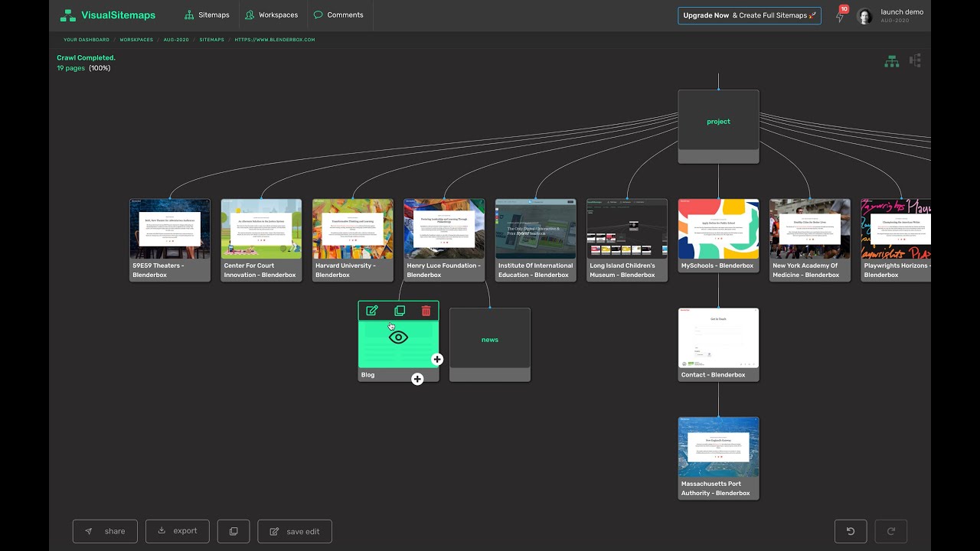Click the 19 pages count
The width and height of the screenshot is (980, 551).
(x=70, y=68)
